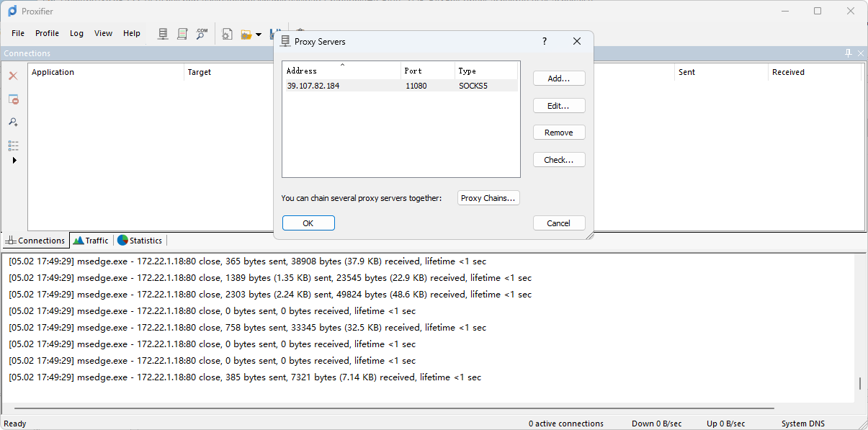Click the Target column header

tap(228, 72)
